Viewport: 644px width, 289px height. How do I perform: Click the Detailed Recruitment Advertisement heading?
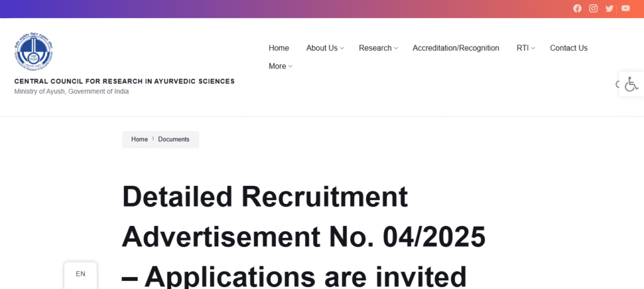303,237
